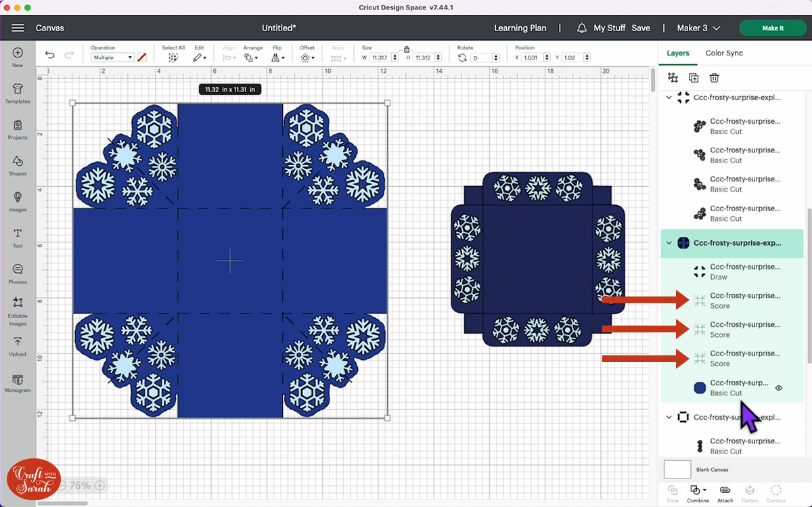The image size is (812, 507).
Task: Click the notifications bell icon
Action: pos(582,28)
